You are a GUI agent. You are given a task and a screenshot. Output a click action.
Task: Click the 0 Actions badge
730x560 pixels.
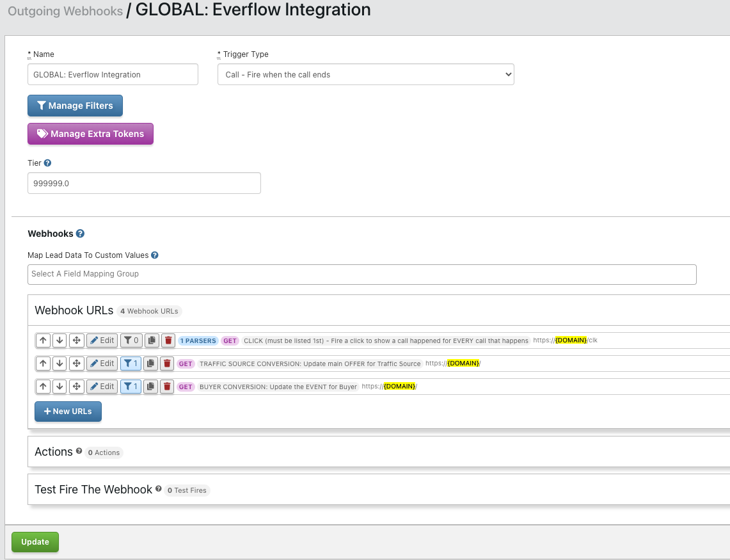click(x=104, y=452)
